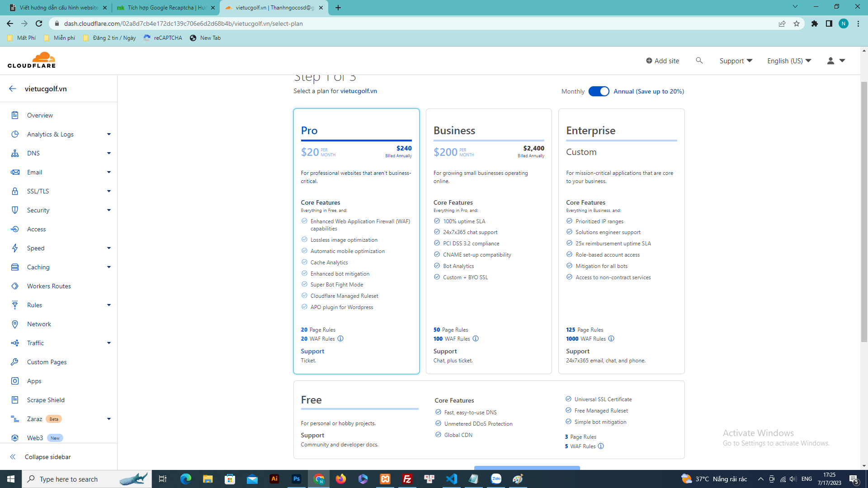Open the English (US) language dropdown
This screenshot has height=488, width=868.
(789, 61)
